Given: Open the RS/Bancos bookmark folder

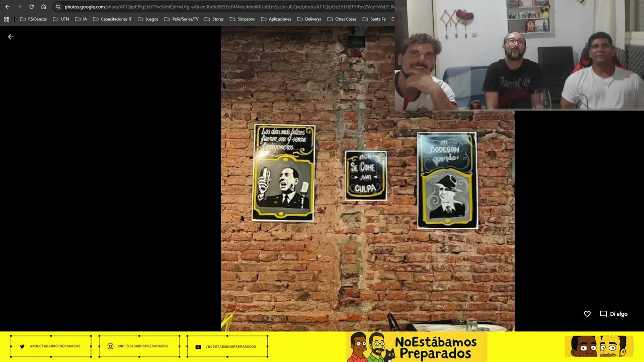Looking at the screenshot, I should point(33,19).
